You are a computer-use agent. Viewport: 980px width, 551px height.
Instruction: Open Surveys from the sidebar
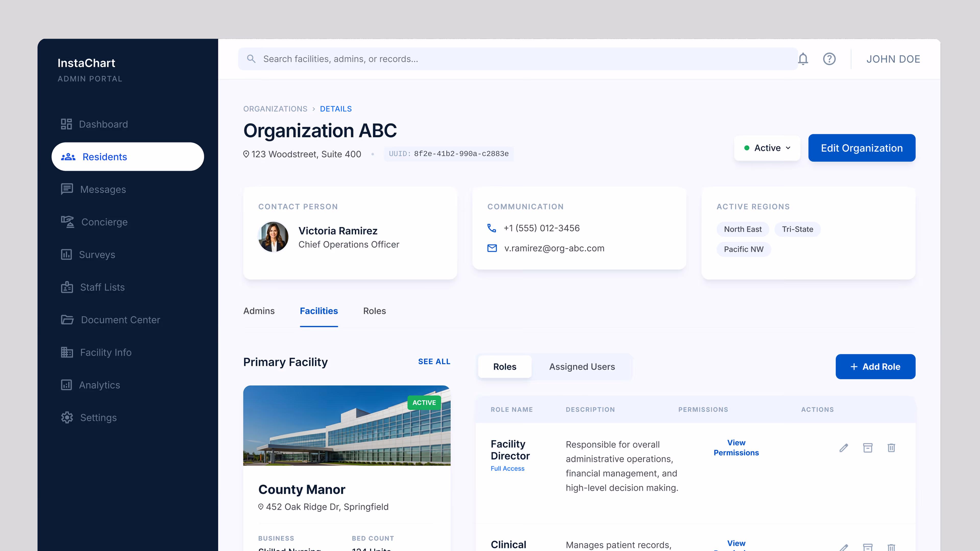pos(97,254)
